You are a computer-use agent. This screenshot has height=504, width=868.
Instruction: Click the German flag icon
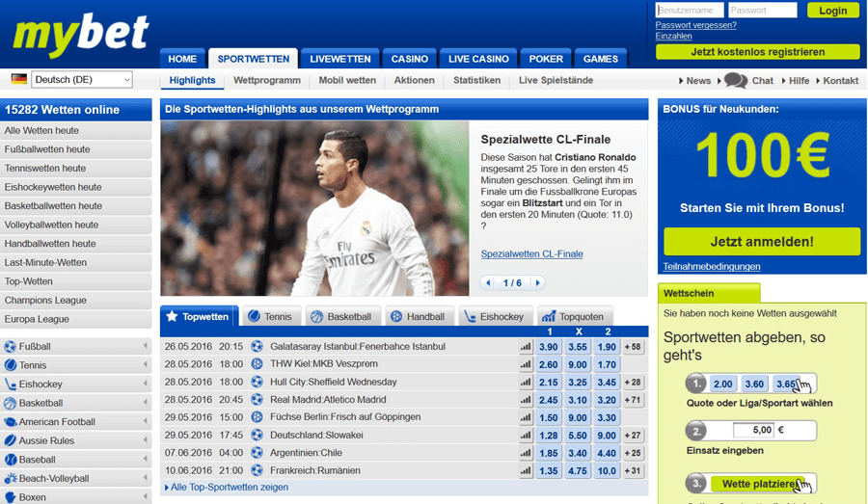(19, 79)
